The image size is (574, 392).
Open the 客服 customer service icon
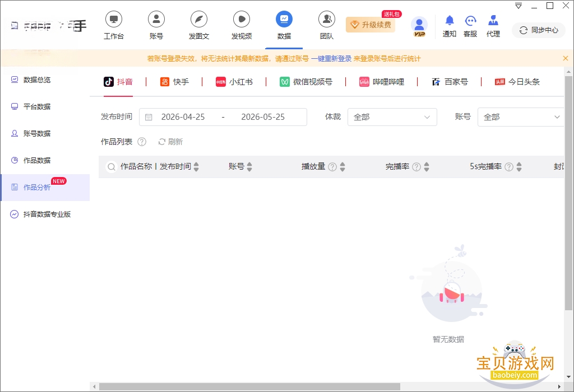click(470, 26)
